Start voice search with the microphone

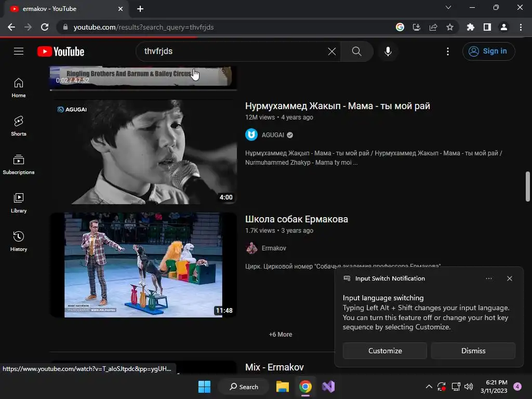[x=388, y=51]
